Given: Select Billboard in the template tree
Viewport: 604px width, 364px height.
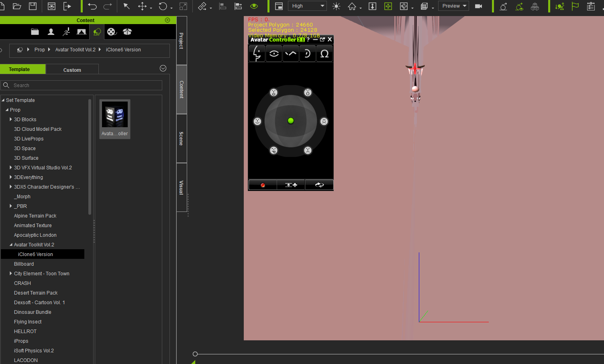Looking at the screenshot, I should click(24, 264).
